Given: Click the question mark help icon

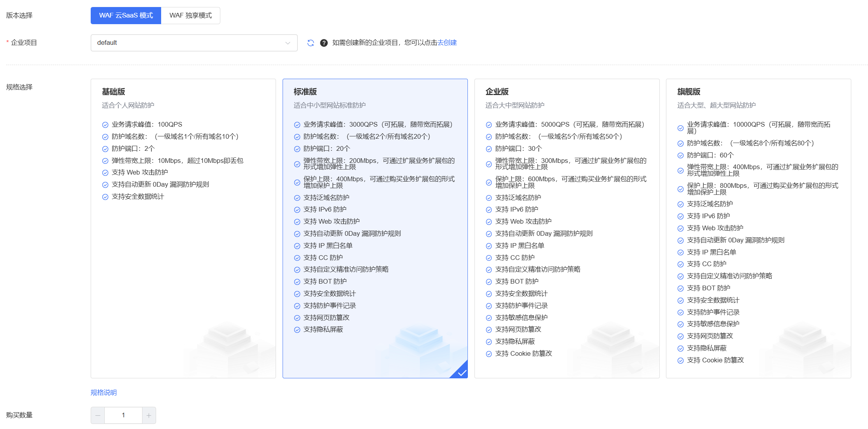Looking at the screenshot, I should point(323,43).
